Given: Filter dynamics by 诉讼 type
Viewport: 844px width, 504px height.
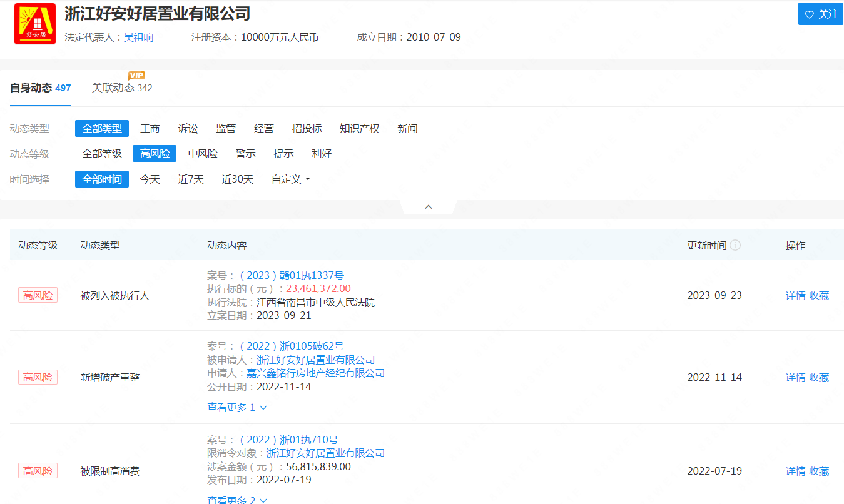Looking at the screenshot, I should coord(188,128).
